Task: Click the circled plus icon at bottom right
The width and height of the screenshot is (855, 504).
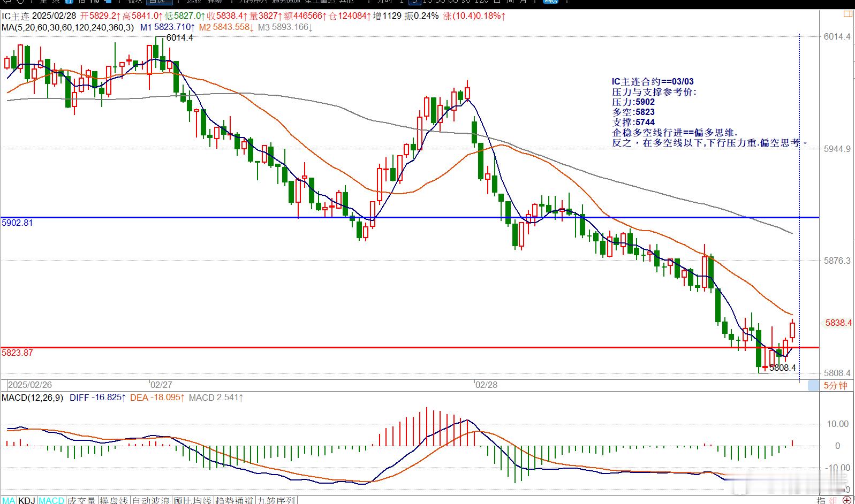Action: click(x=846, y=500)
